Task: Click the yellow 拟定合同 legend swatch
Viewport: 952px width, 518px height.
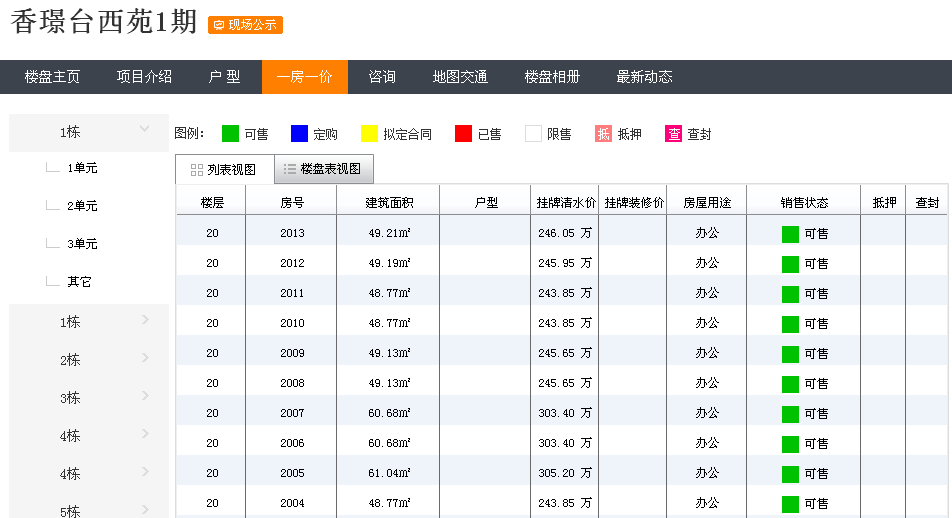Action: point(369,134)
